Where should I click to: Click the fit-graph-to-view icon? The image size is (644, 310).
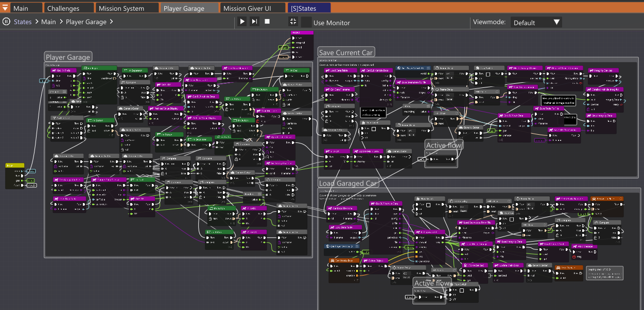[292, 22]
